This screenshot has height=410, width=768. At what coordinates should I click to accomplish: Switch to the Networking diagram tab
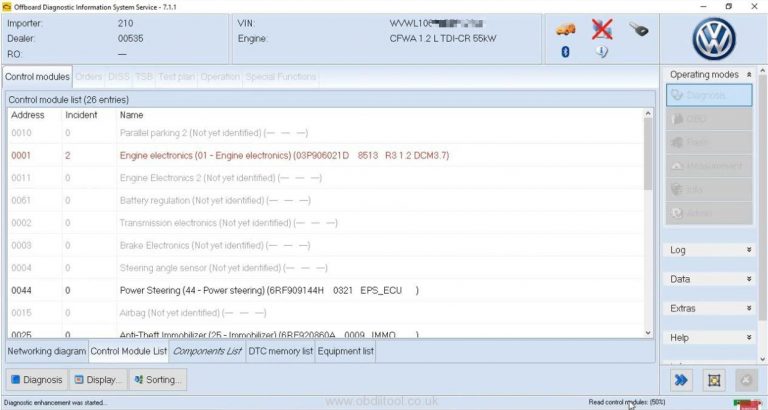(x=47, y=351)
